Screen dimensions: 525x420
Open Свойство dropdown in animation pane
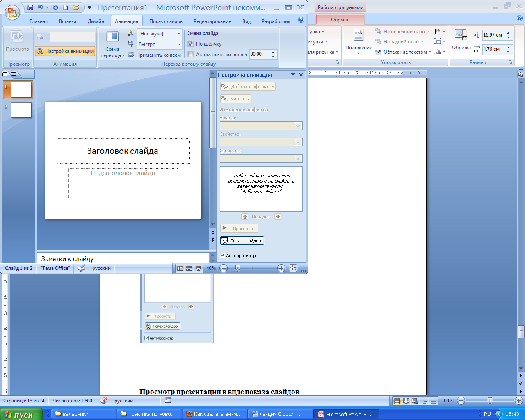(x=298, y=142)
